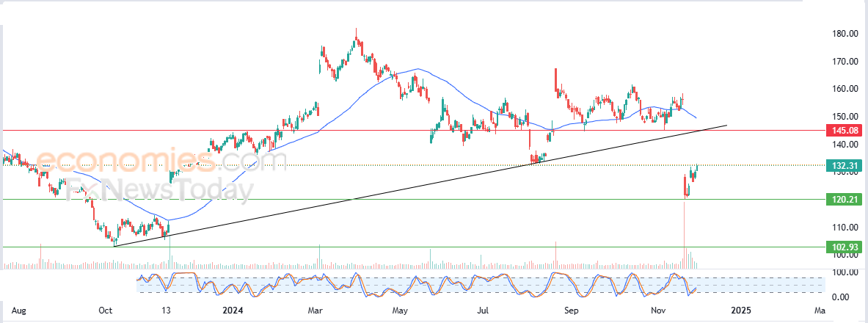Click the 140.00 price axis value

(x=846, y=144)
